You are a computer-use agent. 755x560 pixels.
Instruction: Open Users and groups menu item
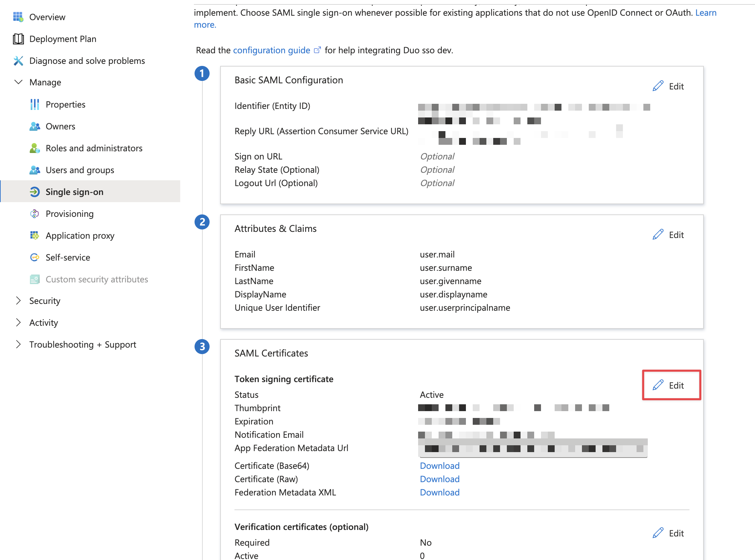tap(80, 170)
